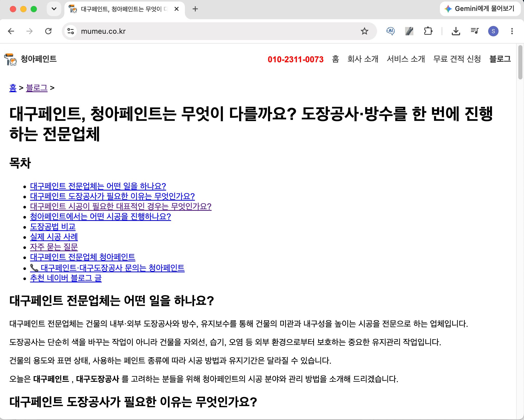This screenshot has width=524, height=420.
Task: Show downloads panel
Action: pyautogui.click(x=456, y=31)
